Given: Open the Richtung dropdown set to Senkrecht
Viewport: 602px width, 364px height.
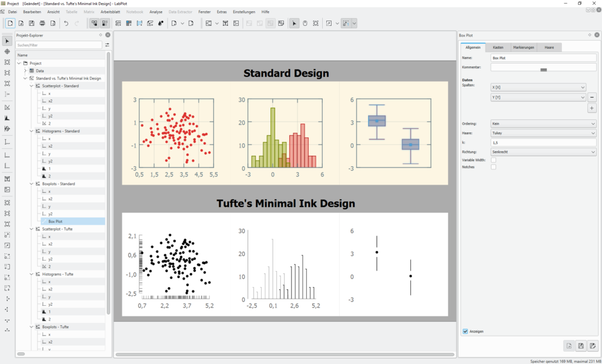Looking at the screenshot, I should [x=543, y=152].
